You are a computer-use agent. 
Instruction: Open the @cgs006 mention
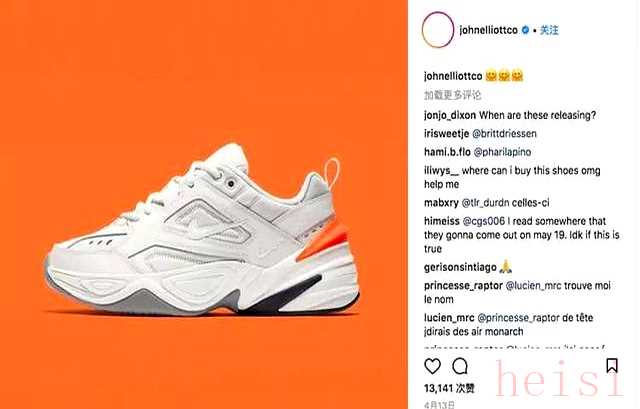coord(484,221)
